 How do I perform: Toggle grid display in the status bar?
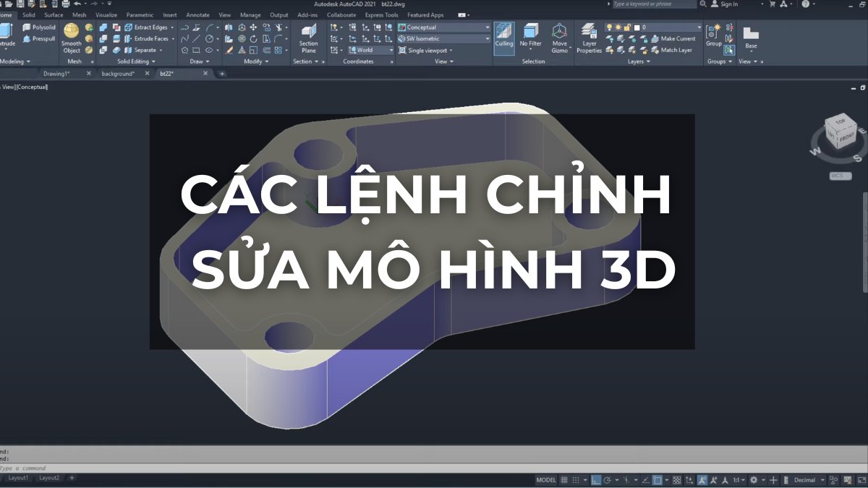tap(563, 479)
